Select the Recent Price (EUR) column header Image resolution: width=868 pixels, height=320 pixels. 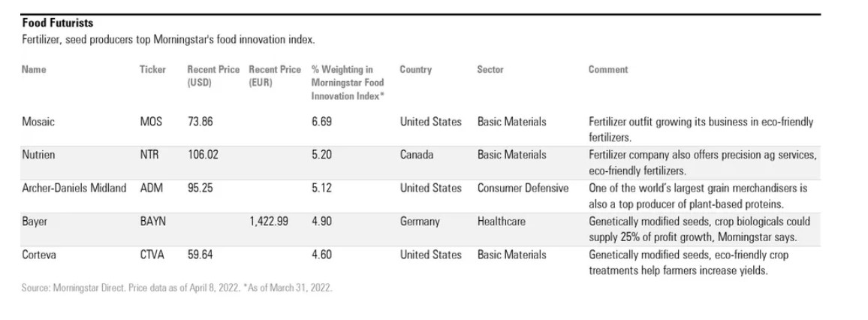(x=274, y=76)
